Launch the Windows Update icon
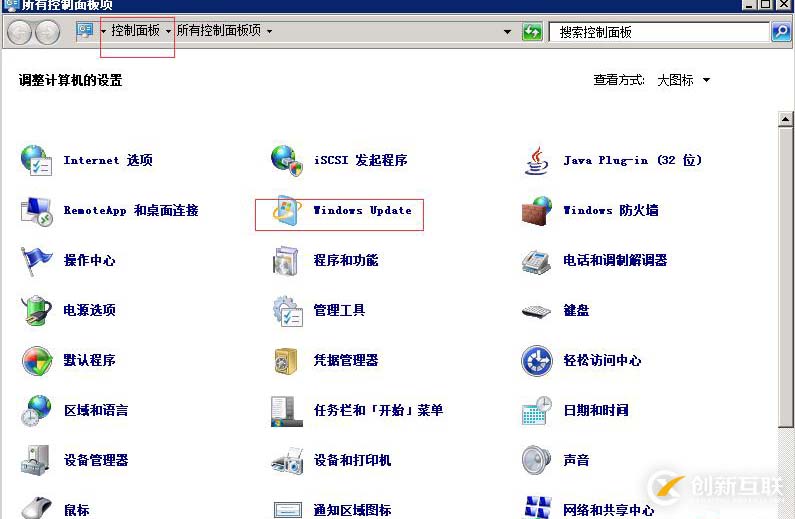Image resolution: width=795 pixels, height=519 pixels. click(286, 210)
